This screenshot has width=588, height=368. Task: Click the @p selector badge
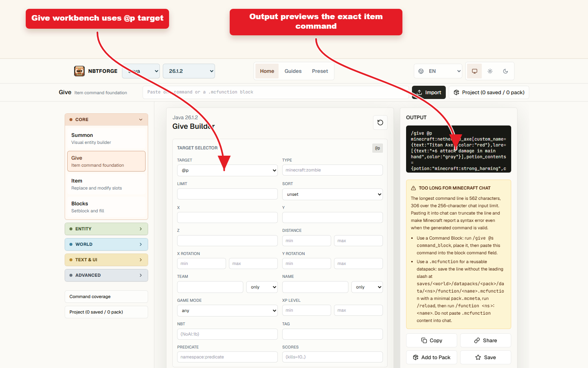click(377, 148)
